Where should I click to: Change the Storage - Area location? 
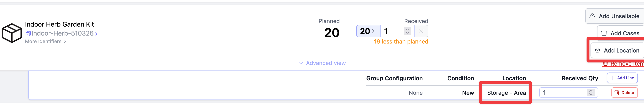coord(506,93)
